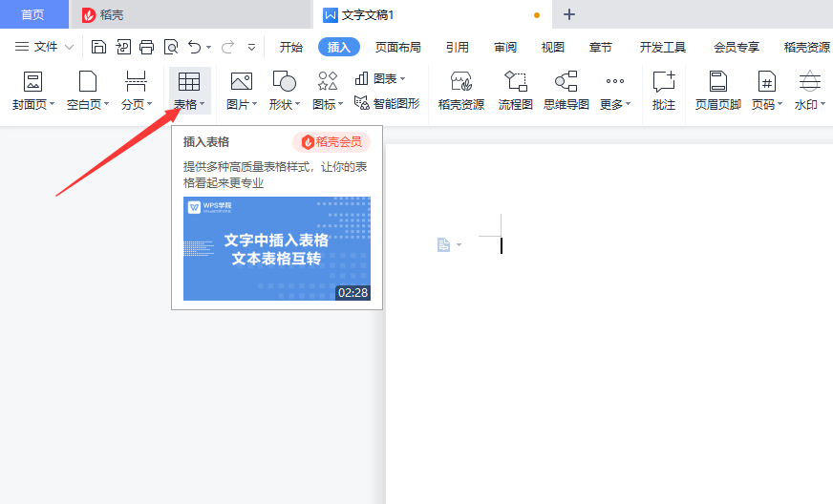
Task: Select the 插入 ribbon tab
Action: click(339, 48)
